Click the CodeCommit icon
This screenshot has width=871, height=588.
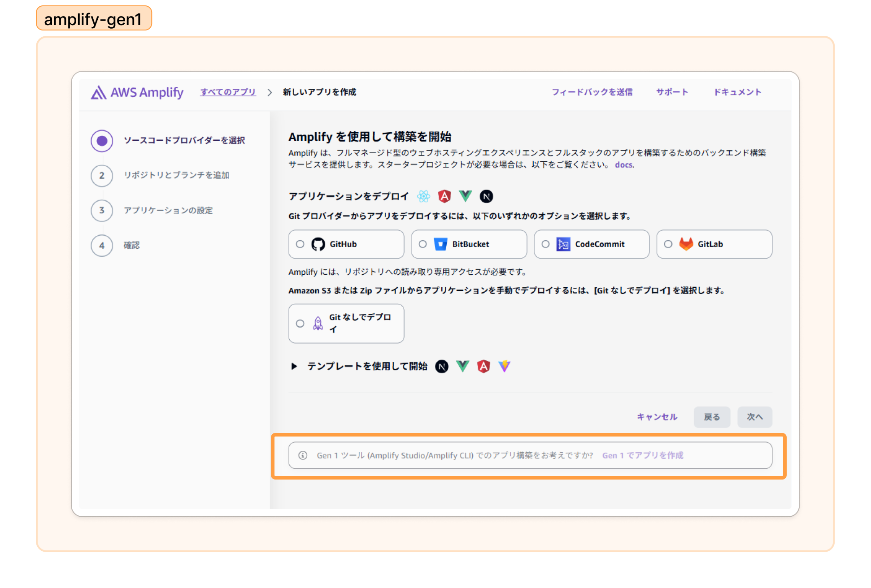coord(563,244)
